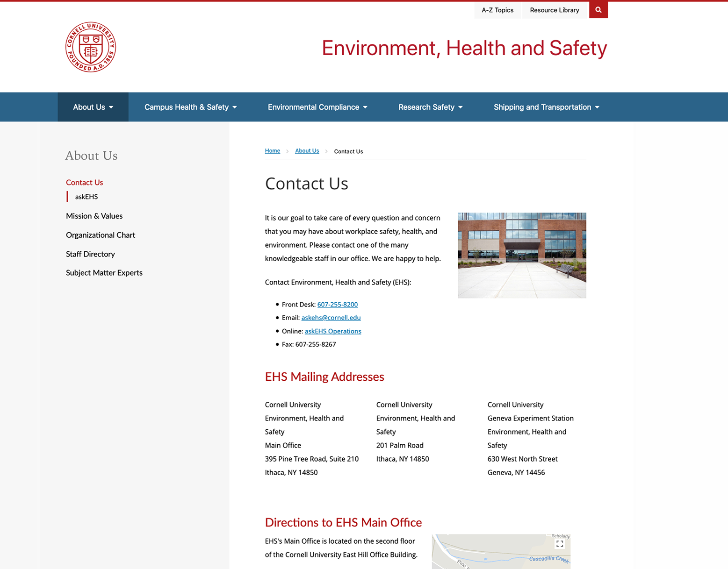Click the EHS building photo
The image size is (728, 569).
[x=522, y=256]
